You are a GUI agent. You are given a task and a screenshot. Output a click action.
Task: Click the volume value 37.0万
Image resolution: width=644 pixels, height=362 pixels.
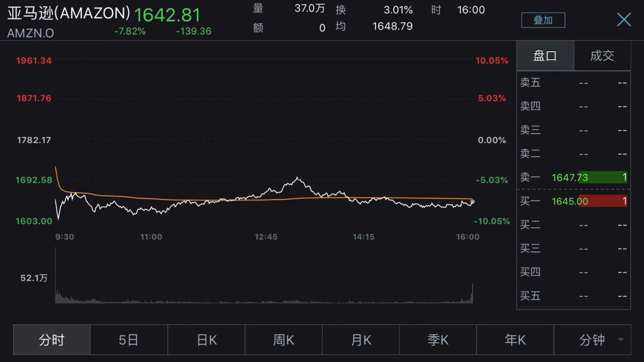click(x=310, y=9)
